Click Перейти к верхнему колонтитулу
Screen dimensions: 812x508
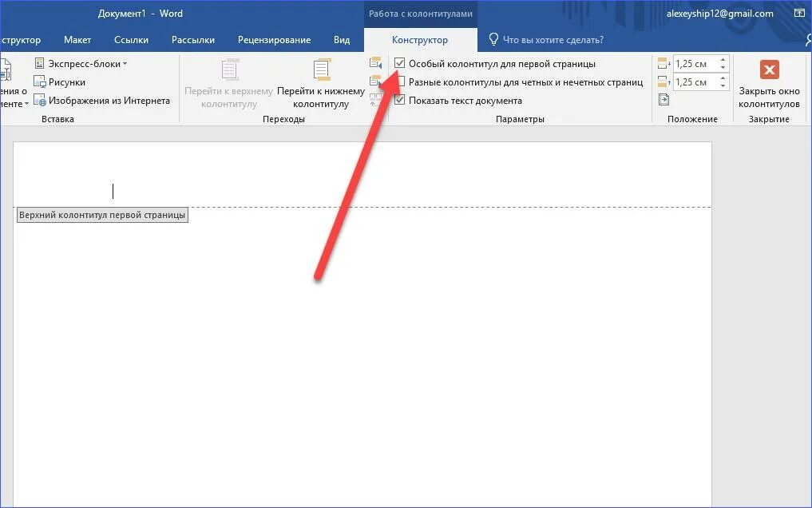[x=229, y=84]
